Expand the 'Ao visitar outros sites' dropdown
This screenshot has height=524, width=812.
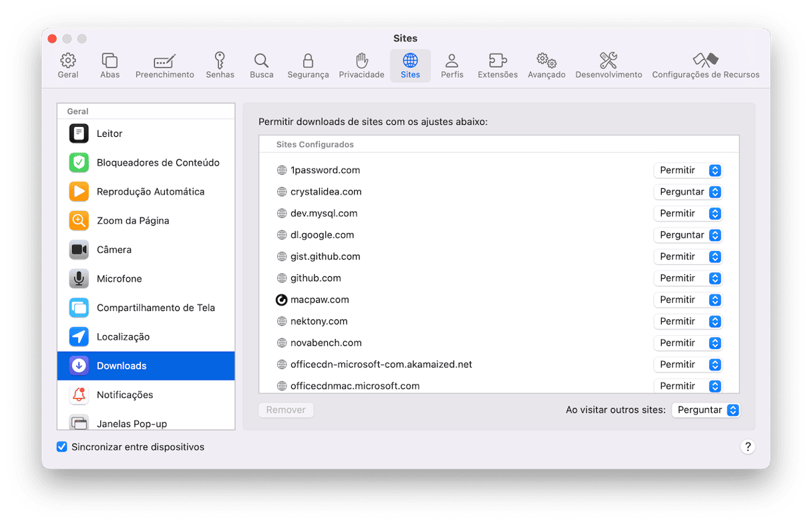(706, 411)
